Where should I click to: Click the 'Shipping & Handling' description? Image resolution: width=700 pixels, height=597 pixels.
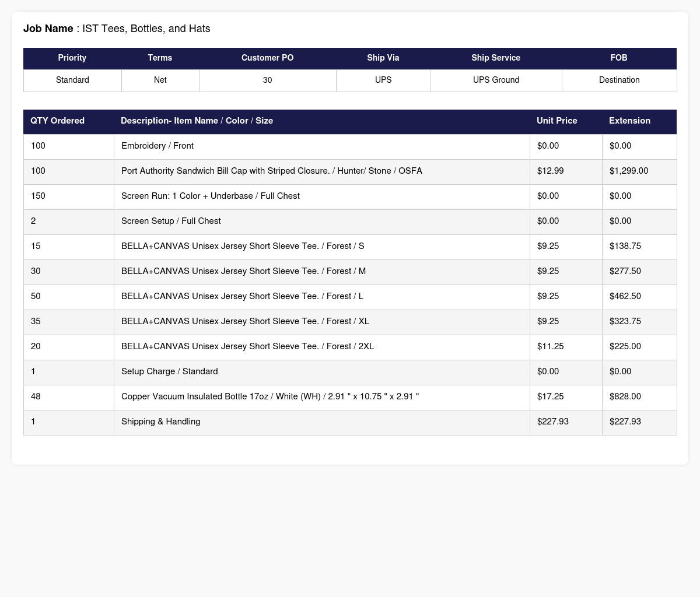[x=161, y=422]
